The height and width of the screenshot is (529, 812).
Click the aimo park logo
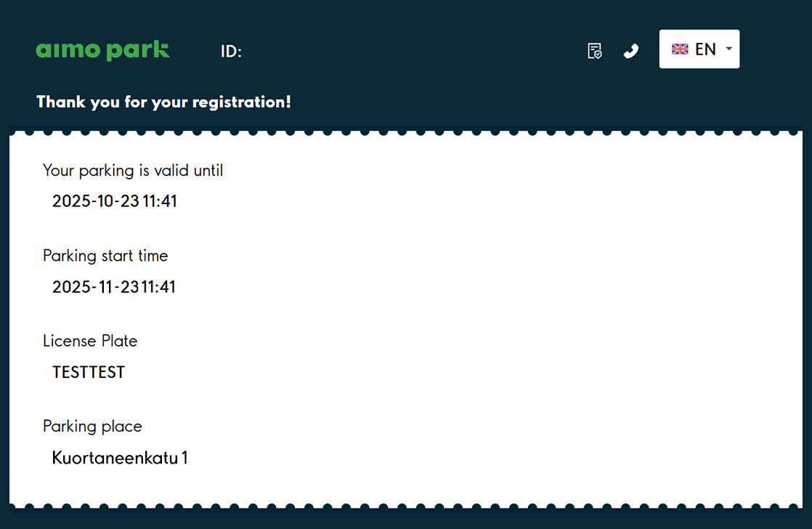click(x=102, y=50)
